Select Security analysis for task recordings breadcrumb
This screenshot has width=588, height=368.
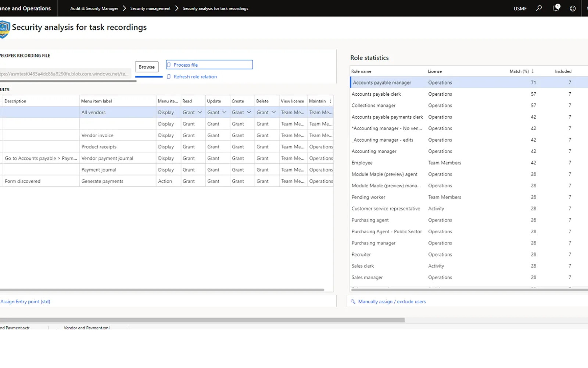point(215,8)
